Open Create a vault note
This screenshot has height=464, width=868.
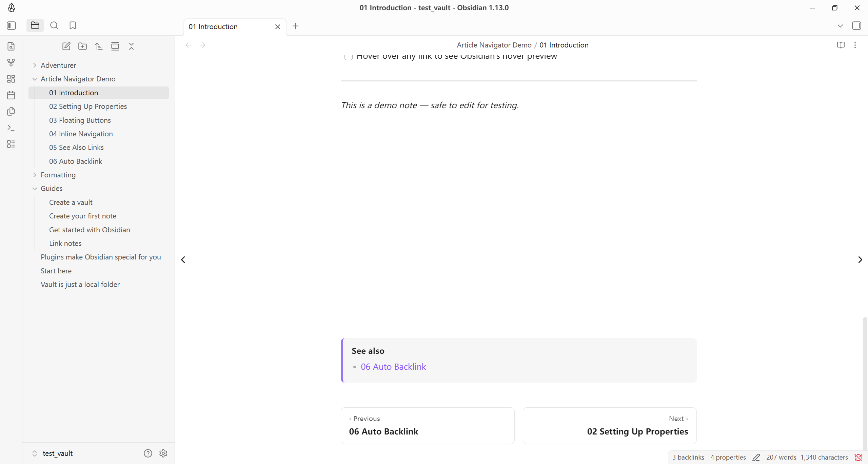(99, 202)
